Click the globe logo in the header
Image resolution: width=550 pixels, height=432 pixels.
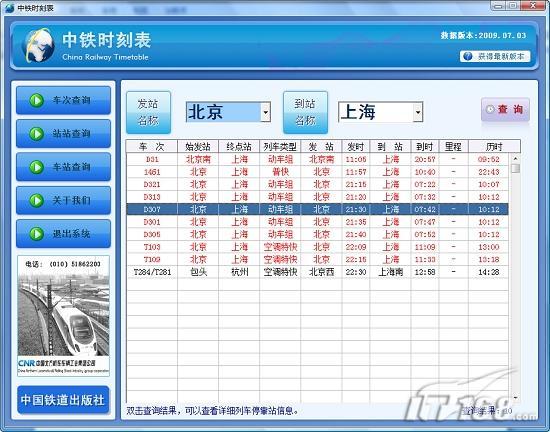[38, 46]
